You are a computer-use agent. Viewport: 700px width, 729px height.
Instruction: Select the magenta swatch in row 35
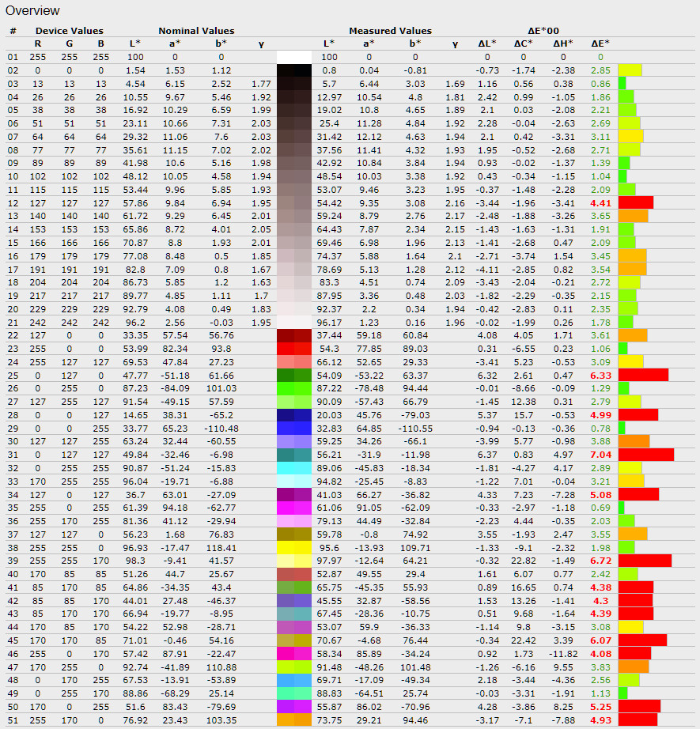(x=295, y=507)
